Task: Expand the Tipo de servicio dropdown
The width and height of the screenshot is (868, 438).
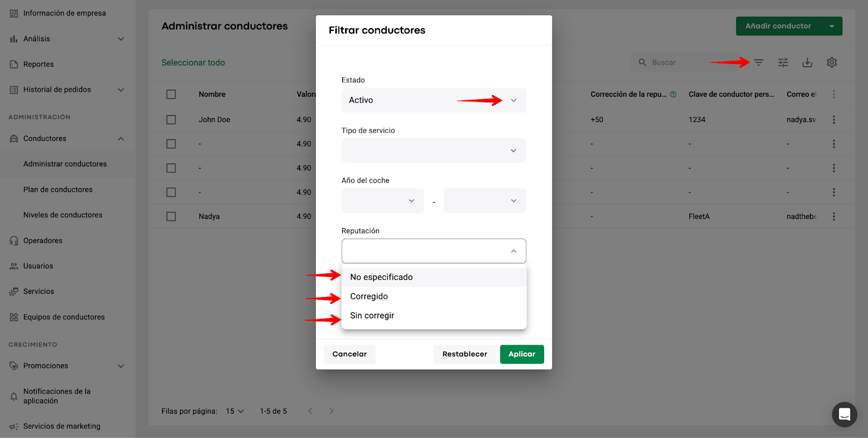Action: tap(433, 151)
